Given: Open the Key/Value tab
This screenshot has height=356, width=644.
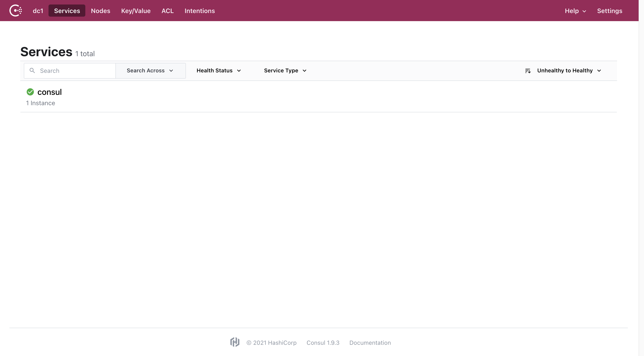Looking at the screenshot, I should [x=136, y=11].
